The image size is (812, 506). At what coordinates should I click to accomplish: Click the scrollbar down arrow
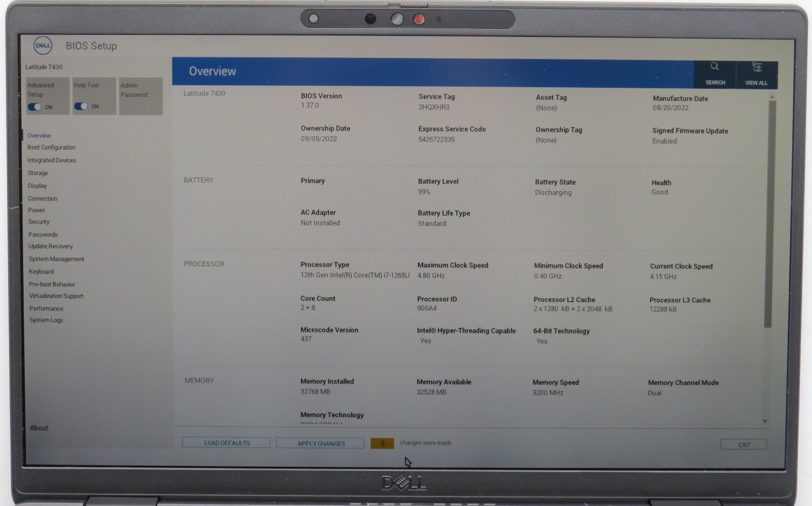coord(765,421)
